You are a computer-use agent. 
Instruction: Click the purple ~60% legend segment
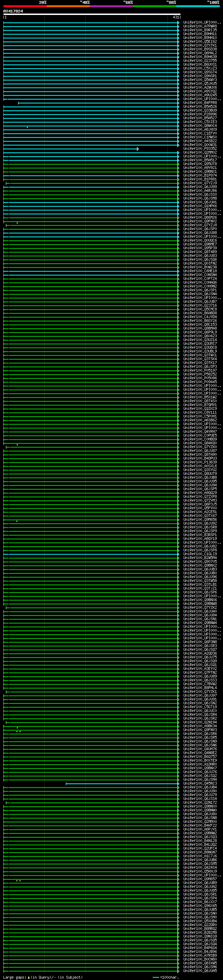tap(111, 6)
